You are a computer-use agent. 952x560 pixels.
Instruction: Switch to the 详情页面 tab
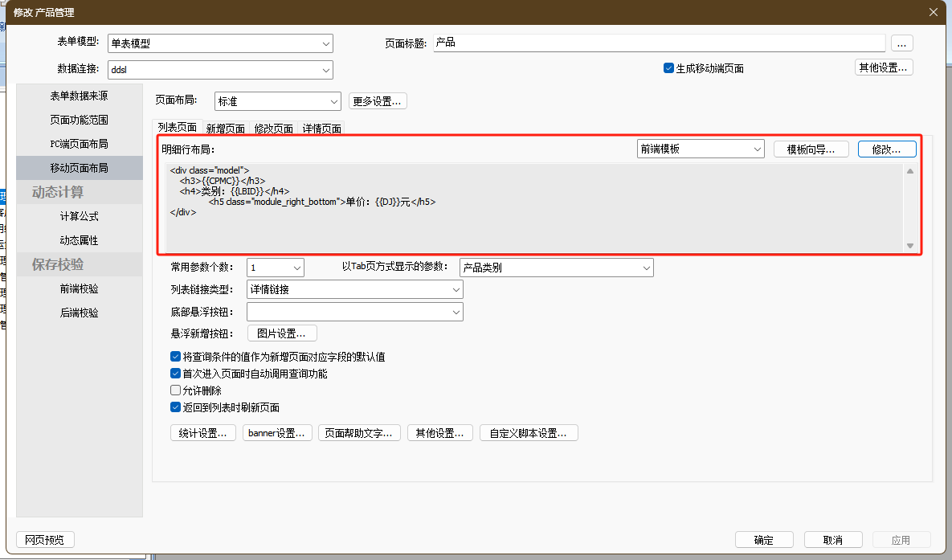322,128
